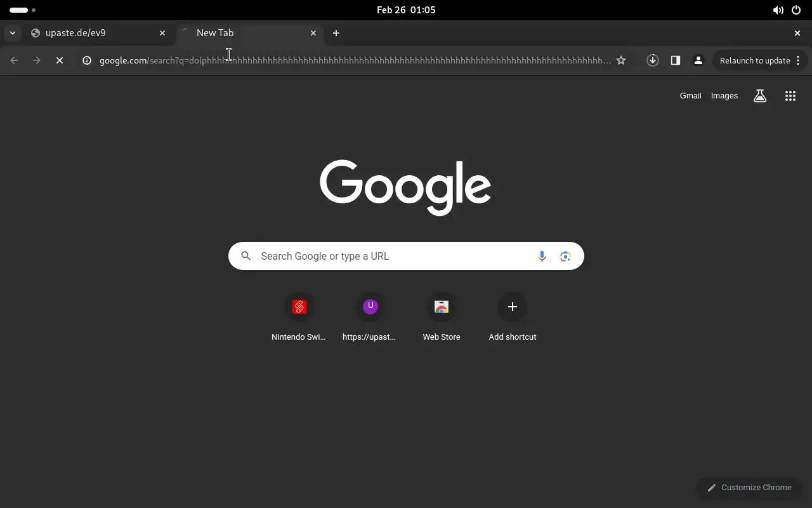The height and width of the screenshot is (508, 812).
Task: Add shortcut using the plus tile
Action: point(513,317)
